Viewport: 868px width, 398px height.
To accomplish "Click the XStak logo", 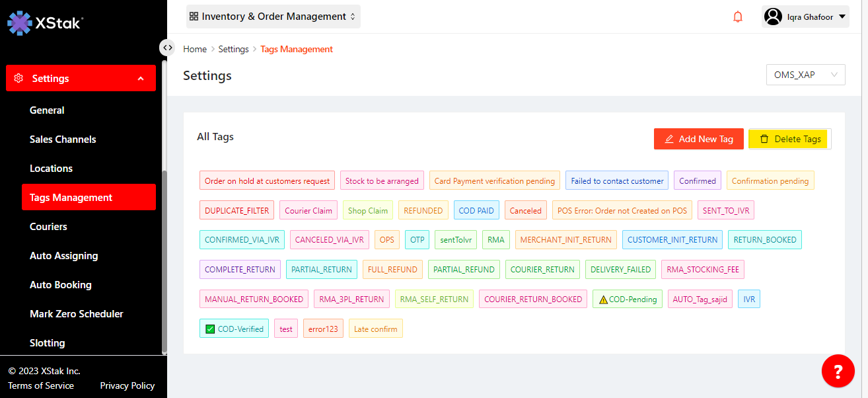I will click(44, 22).
